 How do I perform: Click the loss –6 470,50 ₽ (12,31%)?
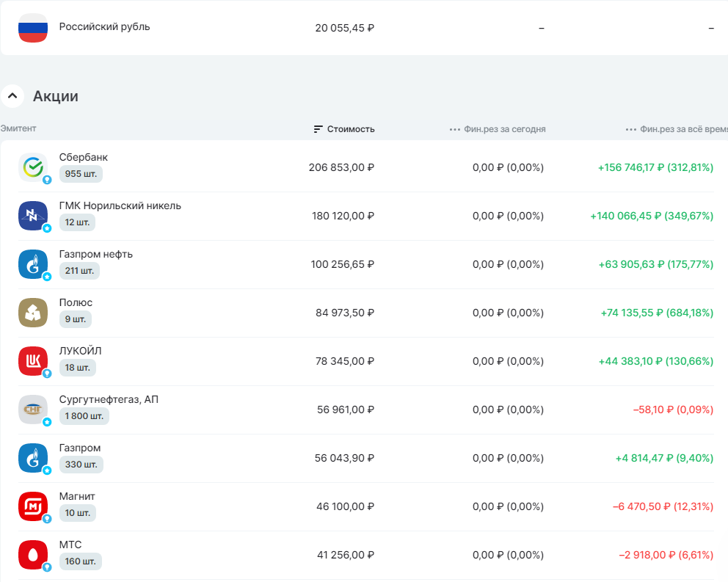click(663, 506)
